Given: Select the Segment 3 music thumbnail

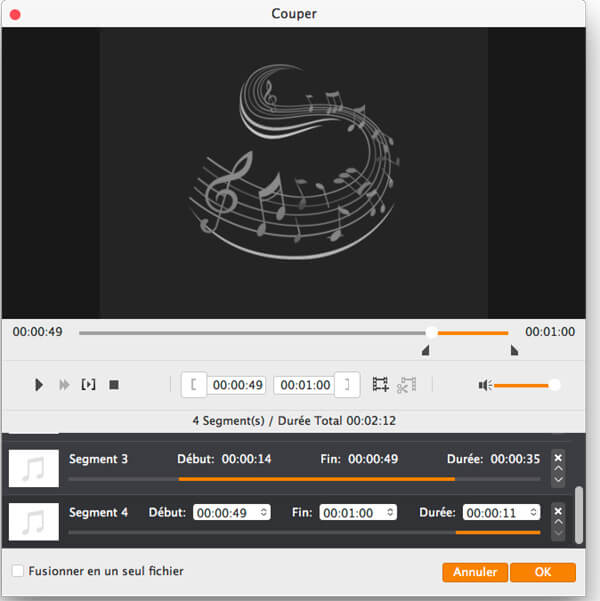Looking at the screenshot, I should point(33,467).
